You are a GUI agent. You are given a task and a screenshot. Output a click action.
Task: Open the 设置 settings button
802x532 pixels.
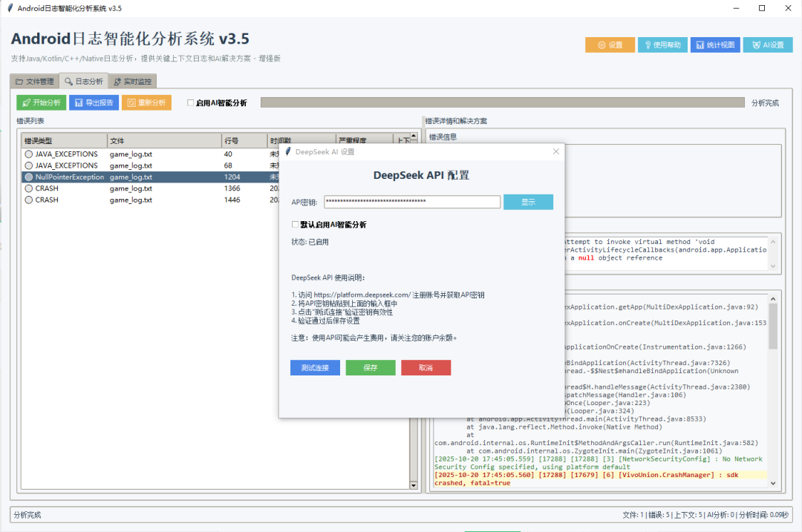[610, 45]
